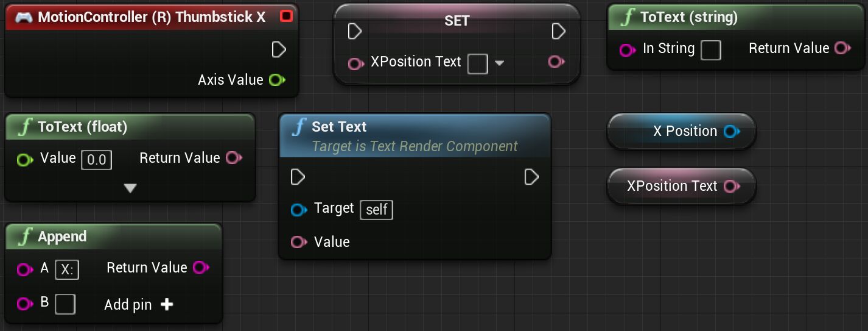Click the Append A field containing X:
This screenshot has height=331, width=868.
(67, 269)
